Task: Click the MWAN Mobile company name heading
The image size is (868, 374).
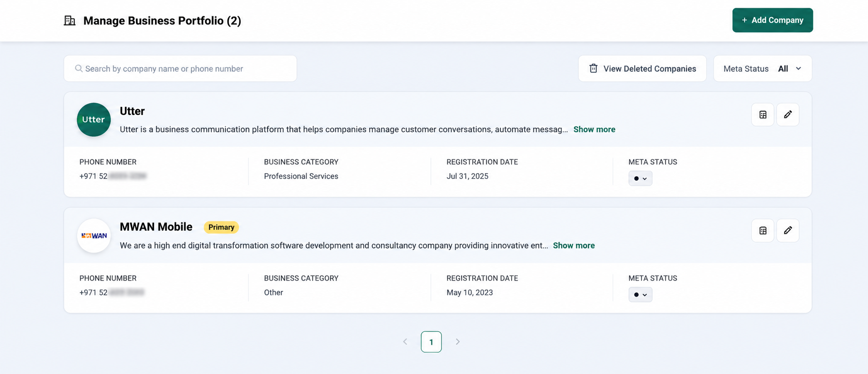Action: [x=156, y=227]
